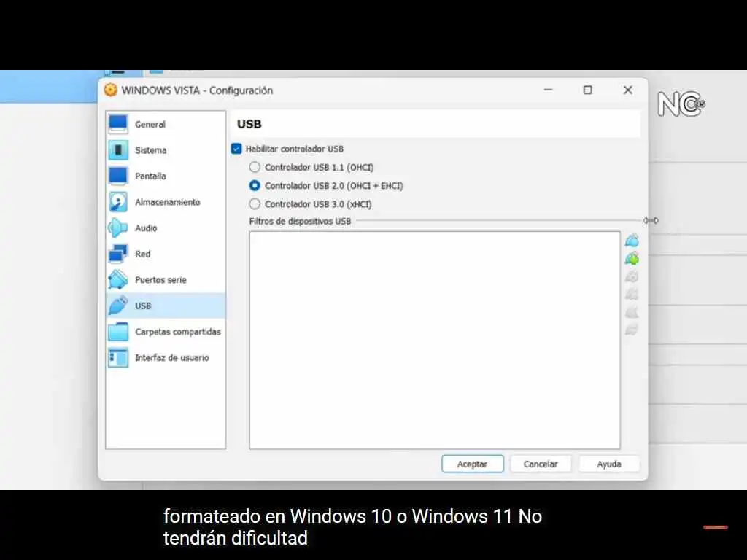The width and height of the screenshot is (747, 560).
Task: Click the grayed remove USB filter icon
Action: [632, 295]
